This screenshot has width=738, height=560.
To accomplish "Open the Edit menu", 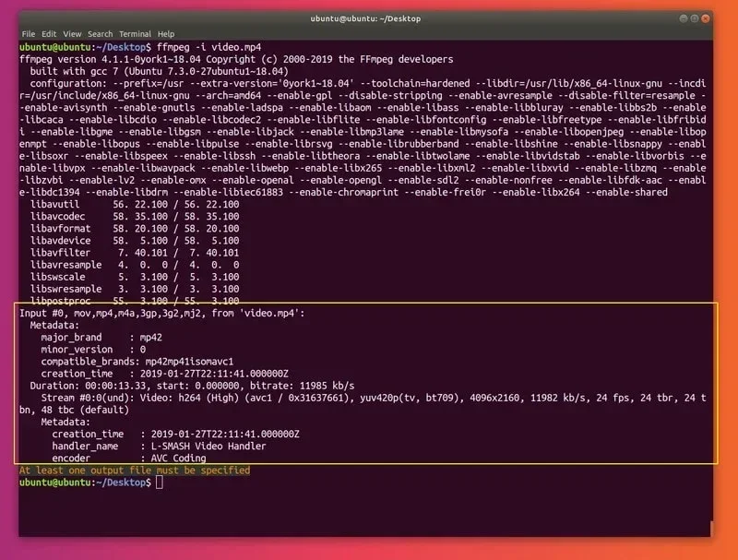I will coord(49,34).
